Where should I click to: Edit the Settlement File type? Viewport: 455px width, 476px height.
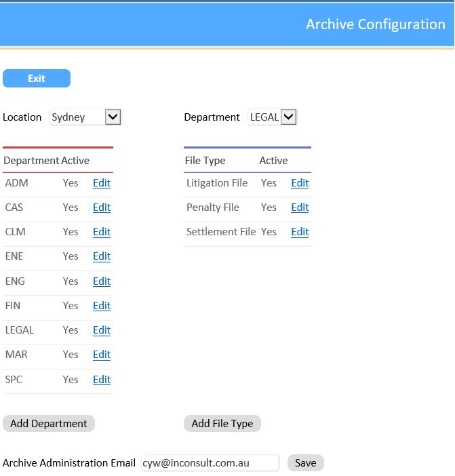[300, 232]
